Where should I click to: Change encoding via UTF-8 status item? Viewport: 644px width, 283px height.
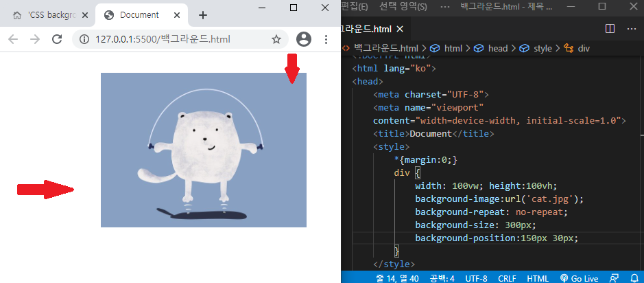(476, 278)
